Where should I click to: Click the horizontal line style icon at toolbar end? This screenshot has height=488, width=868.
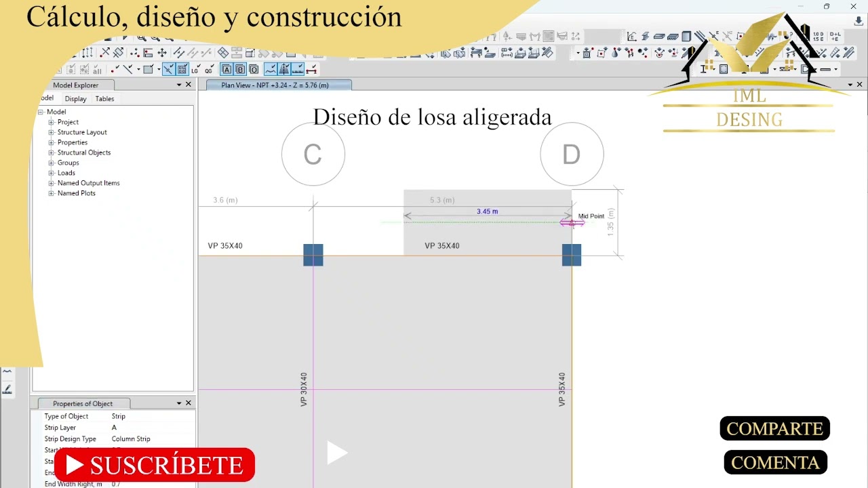tap(825, 69)
